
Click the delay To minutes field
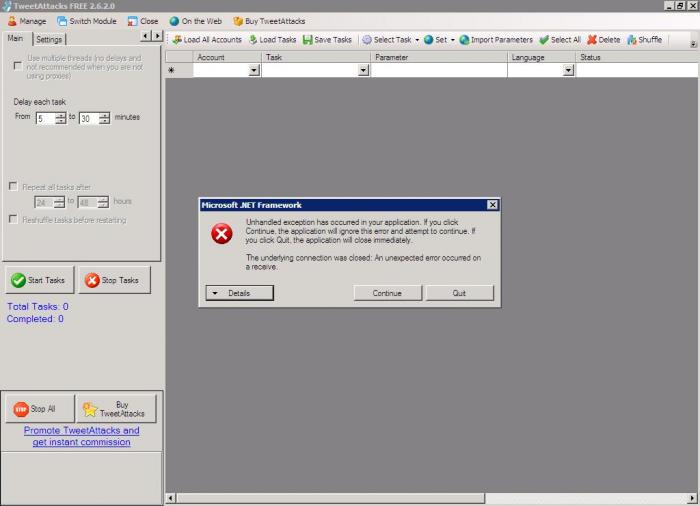coord(89,118)
